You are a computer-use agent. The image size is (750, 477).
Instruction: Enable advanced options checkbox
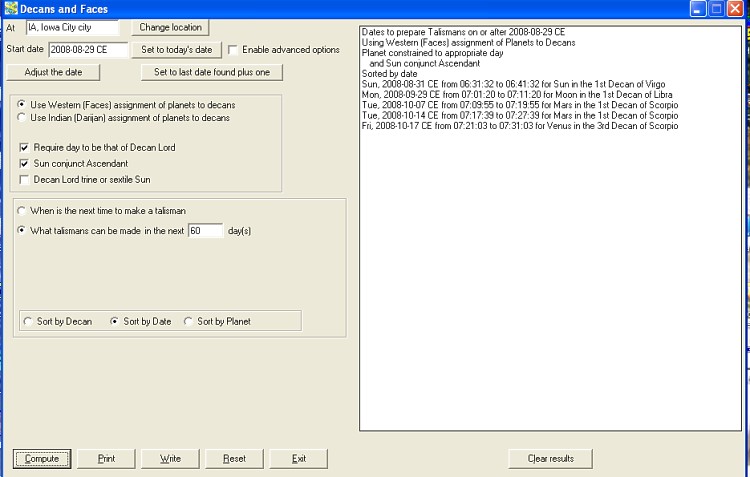click(234, 50)
